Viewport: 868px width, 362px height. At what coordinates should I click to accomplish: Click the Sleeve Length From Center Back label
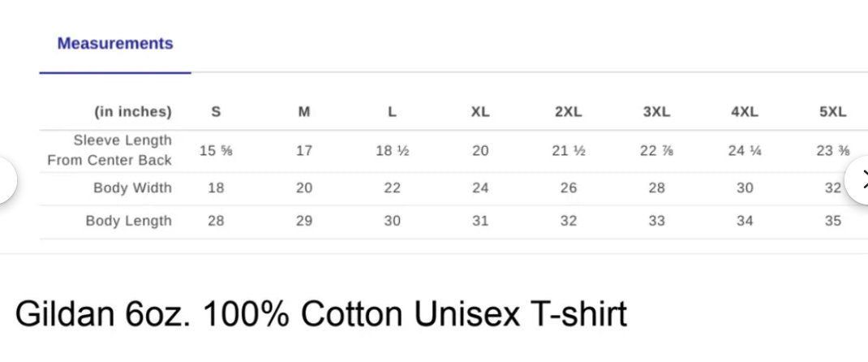[x=110, y=150]
